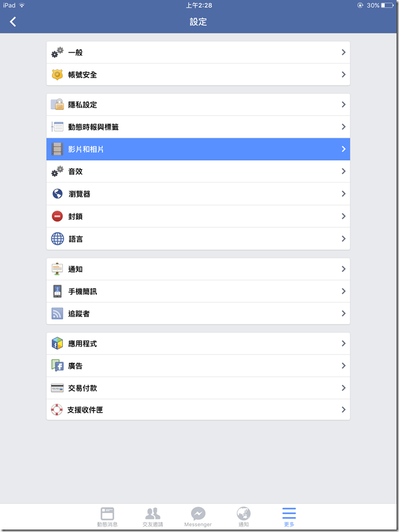This screenshot has height=532, width=399.
Task: Open the 手機簡訊 settings
Action: point(198,291)
